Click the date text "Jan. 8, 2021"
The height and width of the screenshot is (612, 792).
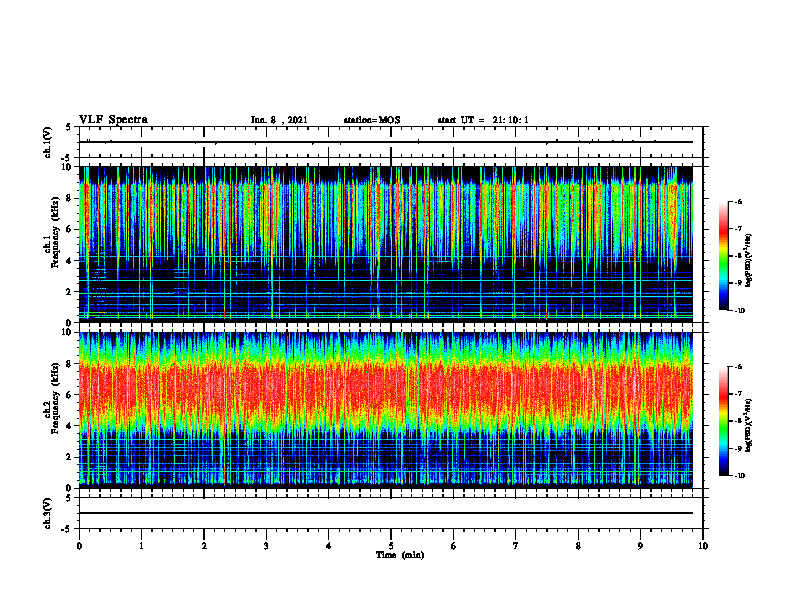pyautogui.click(x=279, y=120)
